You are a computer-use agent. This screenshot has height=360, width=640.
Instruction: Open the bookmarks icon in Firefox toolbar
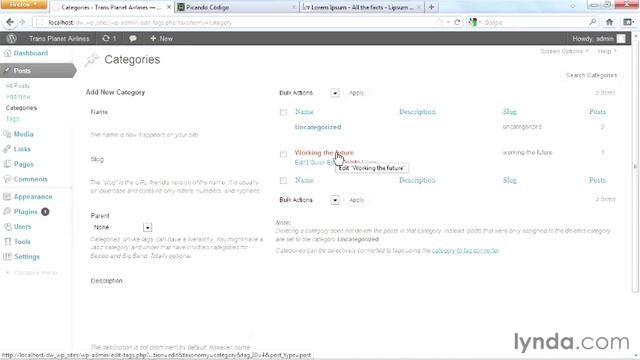[629, 22]
